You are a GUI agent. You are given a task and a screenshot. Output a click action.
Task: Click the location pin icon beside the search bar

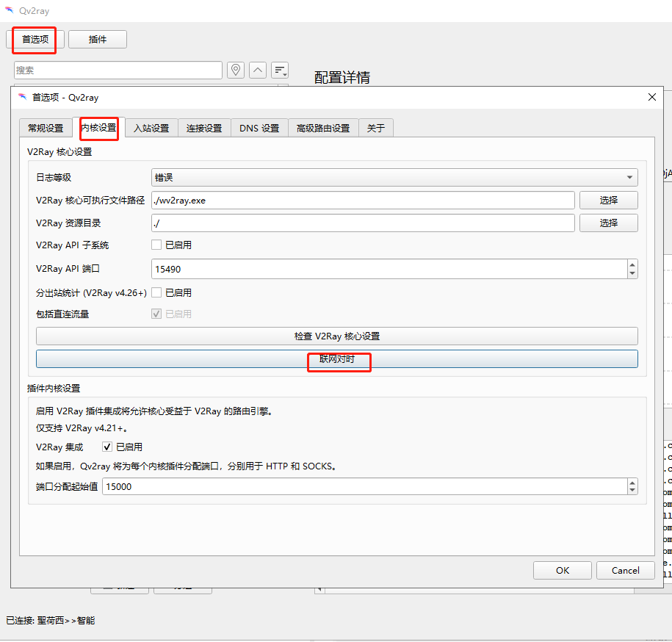click(x=235, y=69)
